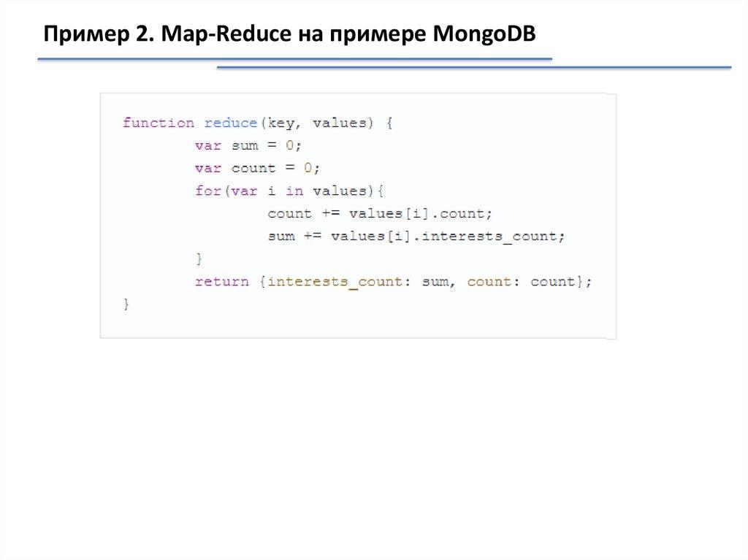
Task: Click the count += values[i].count line
Action: (380, 214)
